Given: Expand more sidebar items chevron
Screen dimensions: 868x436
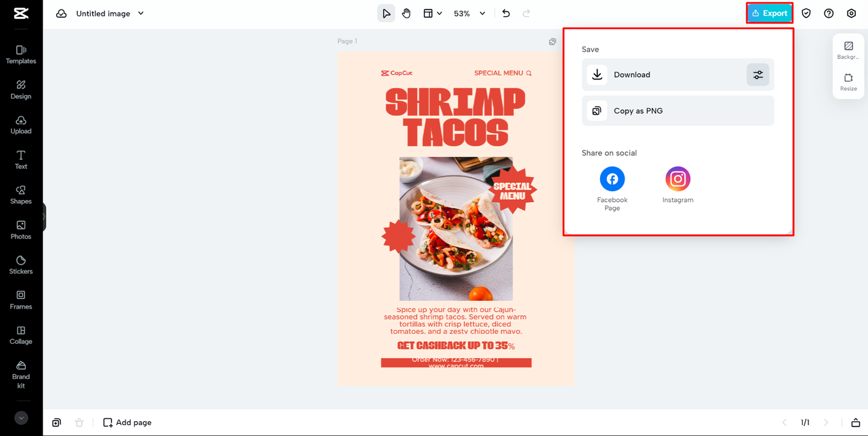Looking at the screenshot, I should [21, 418].
